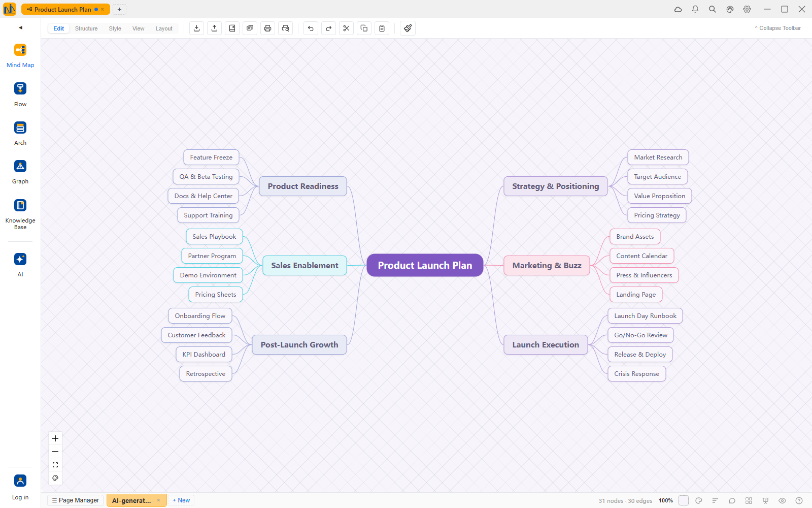Close the AI-generated page tab
This screenshot has height=508, width=812.
tap(158, 500)
